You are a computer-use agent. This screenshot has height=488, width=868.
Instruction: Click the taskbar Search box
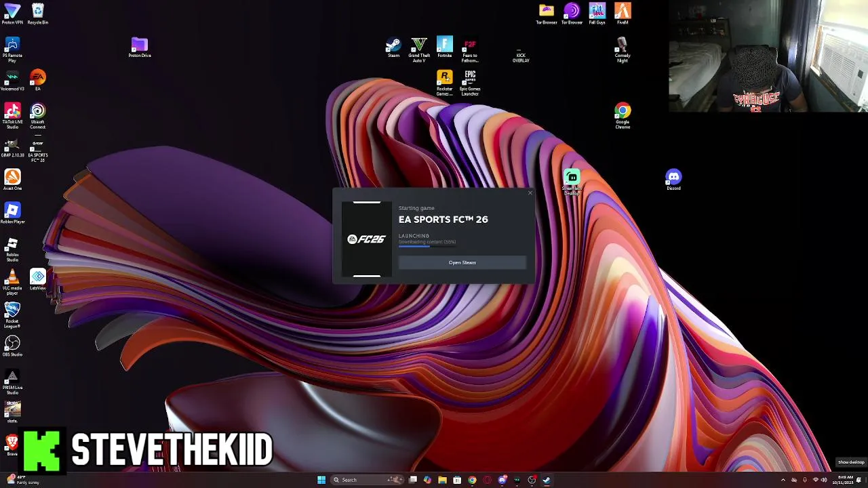click(368, 480)
